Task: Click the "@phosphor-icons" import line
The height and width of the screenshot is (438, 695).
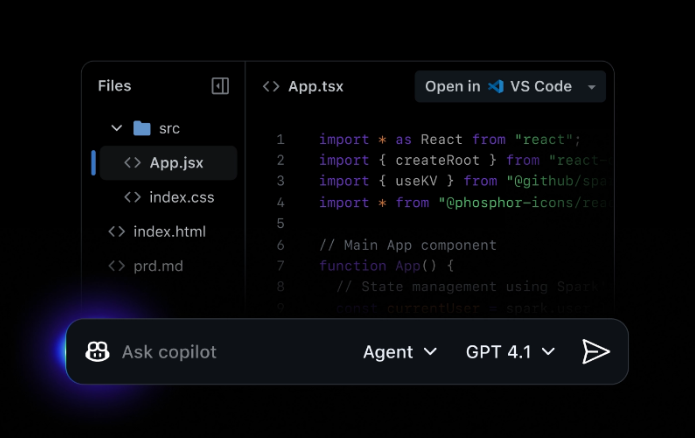Action: click(465, 203)
